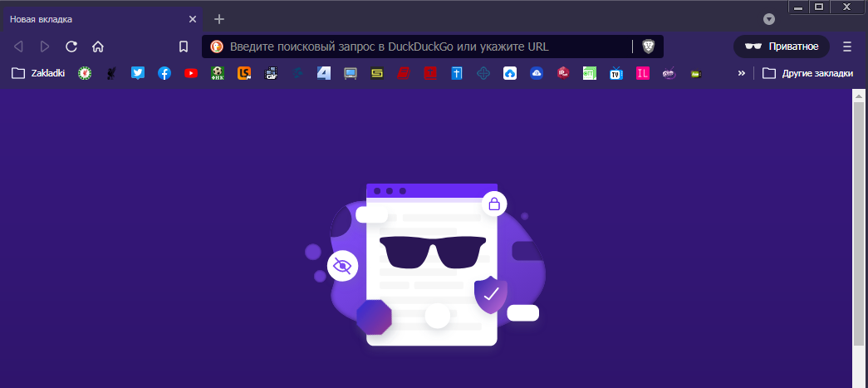Open the teal plus-shaped outline bookmark

click(x=483, y=73)
